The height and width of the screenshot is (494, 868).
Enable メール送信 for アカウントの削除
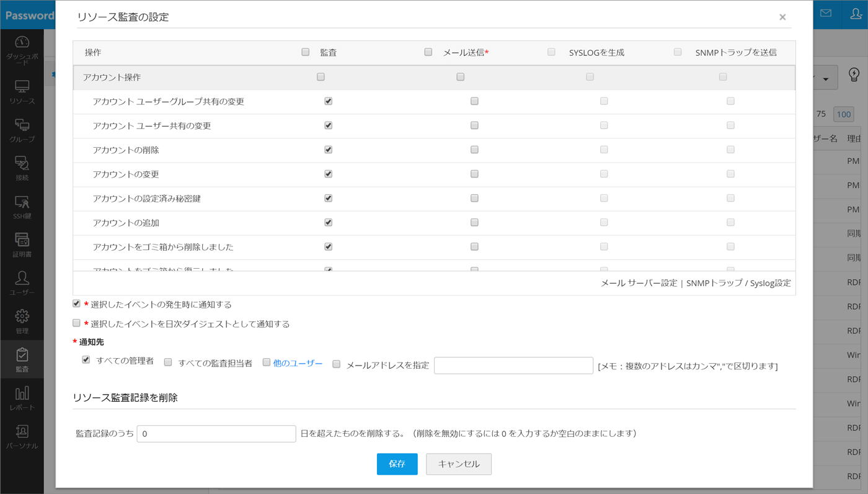click(x=474, y=150)
